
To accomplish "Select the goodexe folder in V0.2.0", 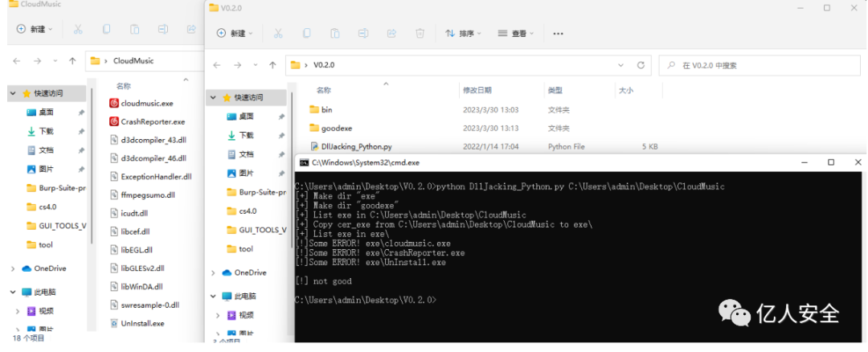I will coord(330,128).
